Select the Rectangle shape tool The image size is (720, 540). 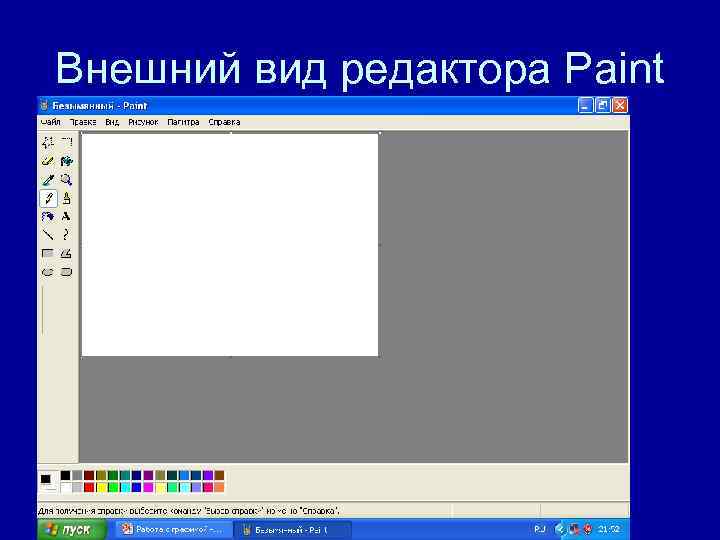coord(48,253)
